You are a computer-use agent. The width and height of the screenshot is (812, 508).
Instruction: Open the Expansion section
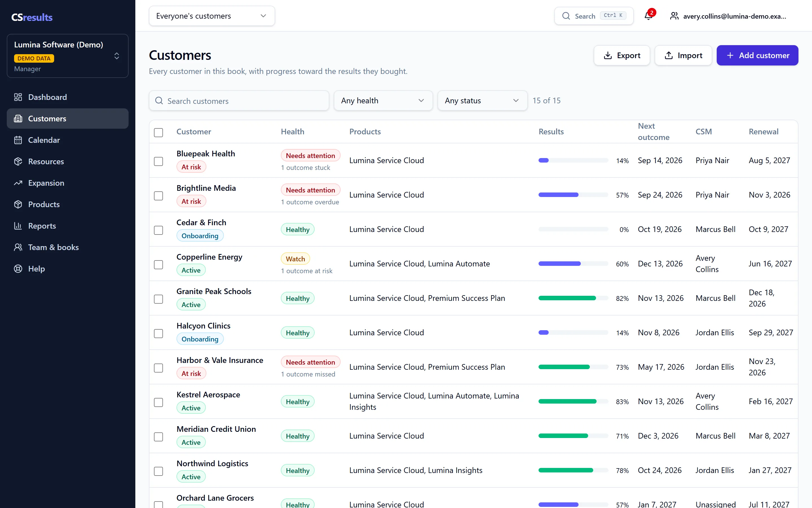click(67, 183)
